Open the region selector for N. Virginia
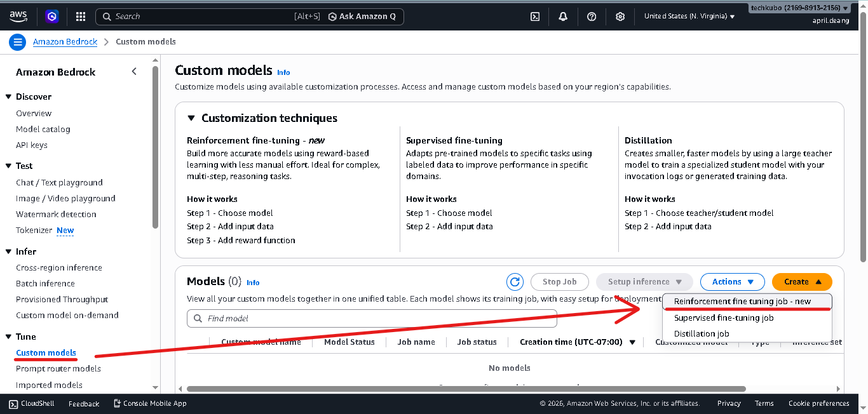868x414 pixels. pyautogui.click(x=689, y=16)
